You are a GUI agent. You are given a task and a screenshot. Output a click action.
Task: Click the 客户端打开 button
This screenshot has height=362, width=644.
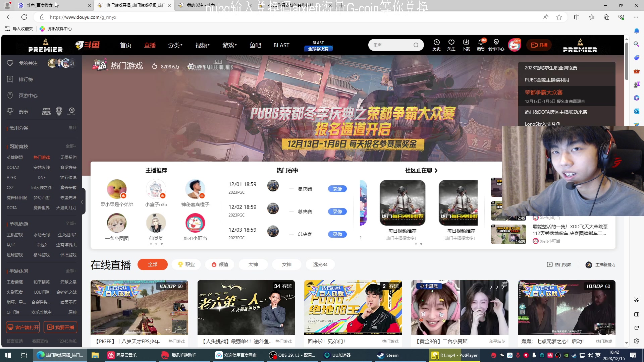tap(23, 327)
